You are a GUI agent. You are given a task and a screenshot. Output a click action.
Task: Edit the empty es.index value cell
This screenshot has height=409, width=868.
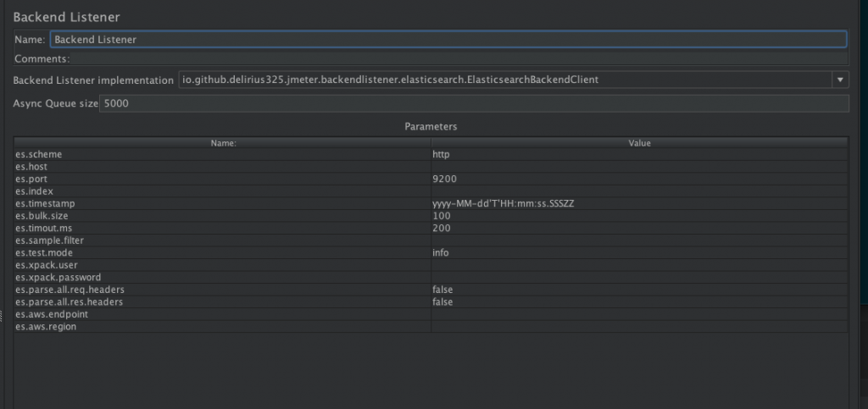tap(639, 191)
